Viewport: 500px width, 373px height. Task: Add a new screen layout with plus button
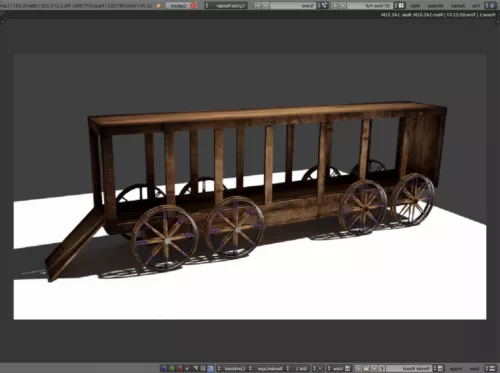342,6
